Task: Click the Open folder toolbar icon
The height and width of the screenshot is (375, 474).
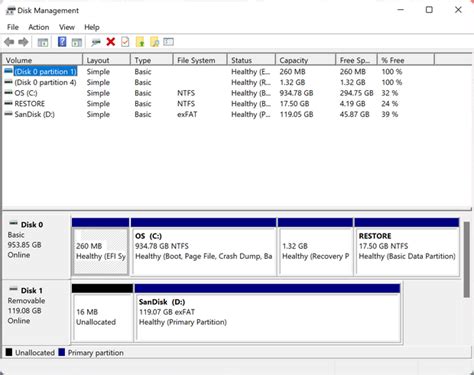Action: point(140,42)
